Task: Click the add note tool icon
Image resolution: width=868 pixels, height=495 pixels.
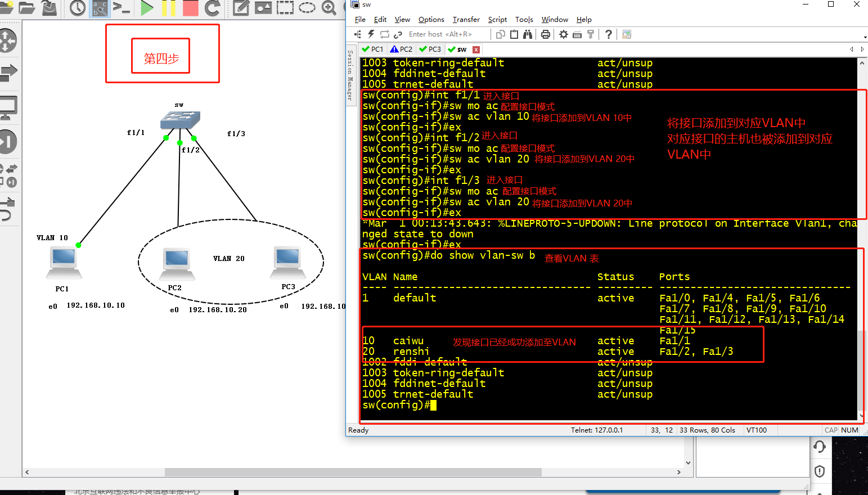Action: point(241,8)
